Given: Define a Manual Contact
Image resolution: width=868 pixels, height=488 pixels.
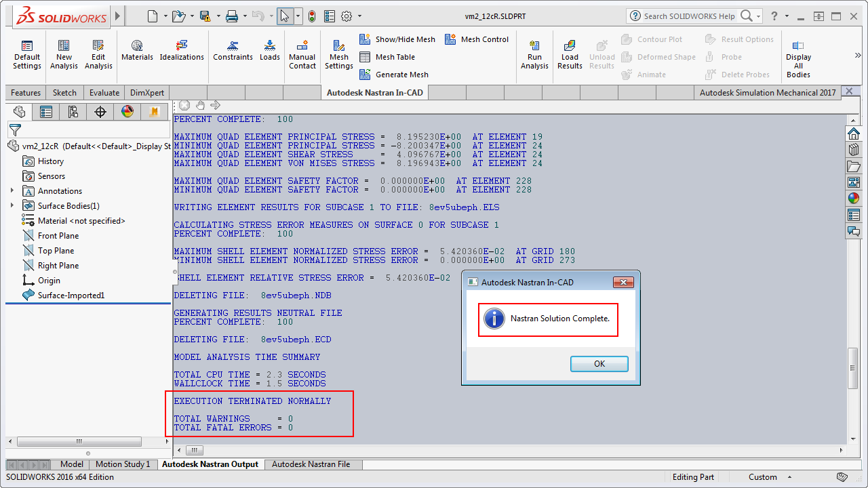Looking at the screenshot, I should pos(302,54).
